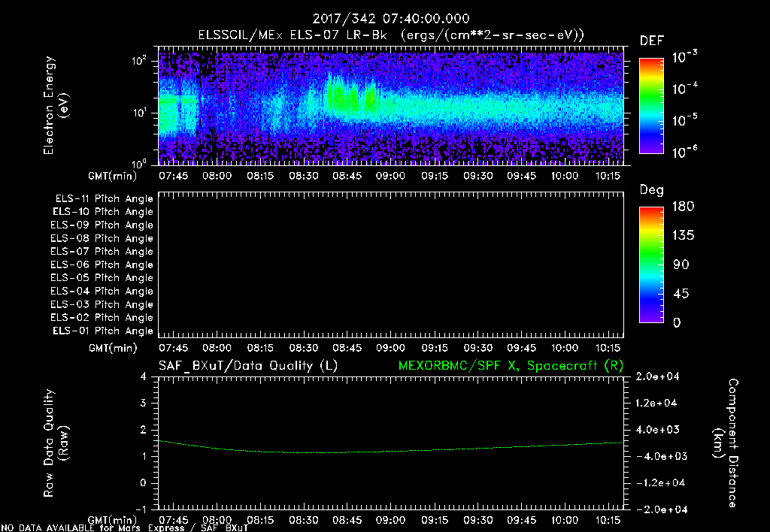770x532 pixels.
Task: Select the ELS-04 Pitch Angle label
Action: click(x=102, y=291)
